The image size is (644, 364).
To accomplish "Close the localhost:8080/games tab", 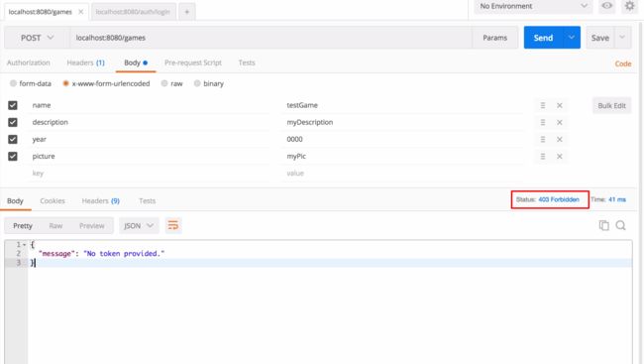I will 81,12.
